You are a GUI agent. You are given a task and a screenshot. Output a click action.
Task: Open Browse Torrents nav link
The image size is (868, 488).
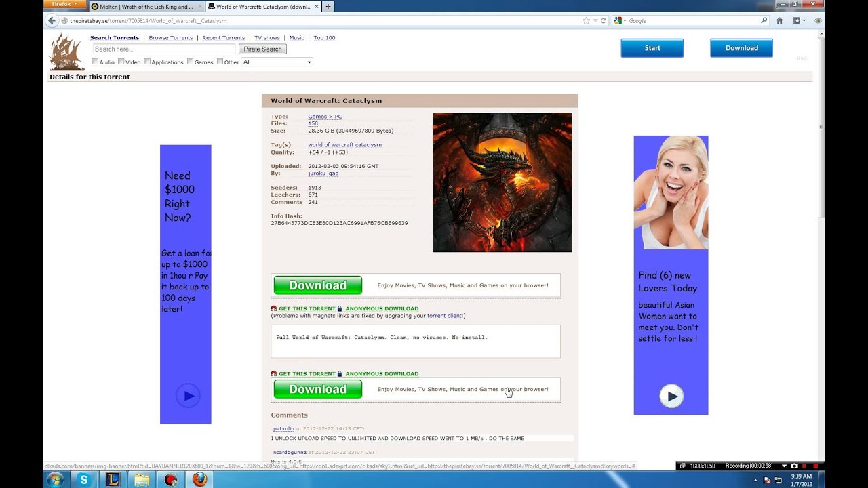[171, 38]
